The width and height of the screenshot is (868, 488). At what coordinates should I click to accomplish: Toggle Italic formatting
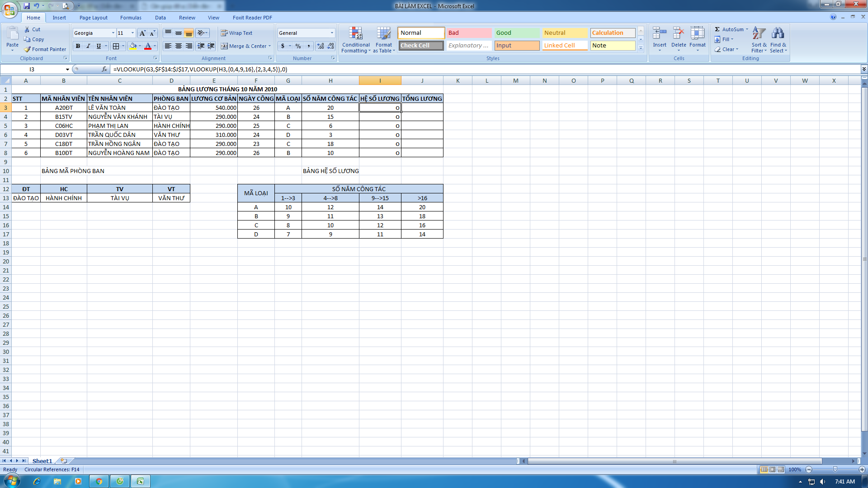click(x=88, y=46)
